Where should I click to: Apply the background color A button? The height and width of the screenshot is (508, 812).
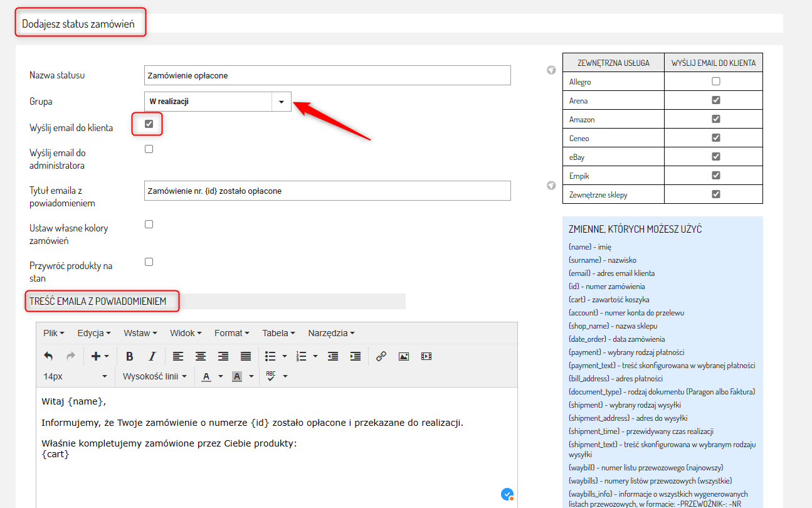237,376
